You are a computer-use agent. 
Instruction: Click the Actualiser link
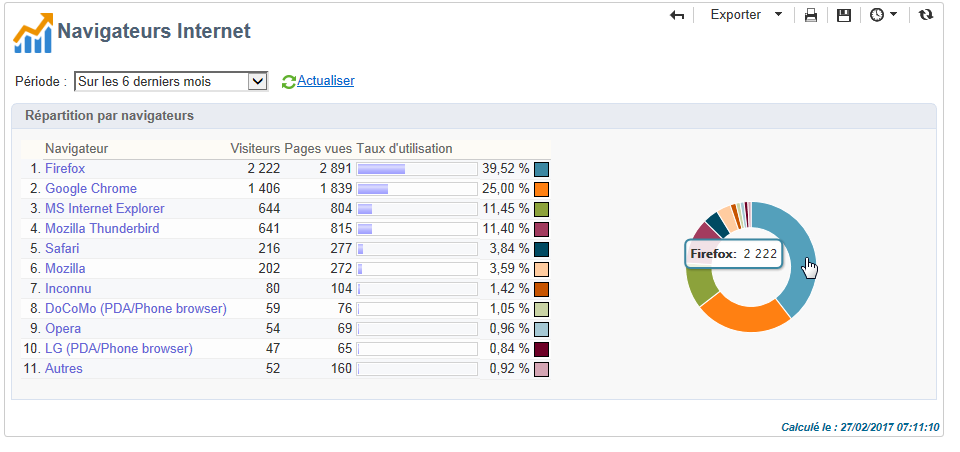(x=326, y=81)
